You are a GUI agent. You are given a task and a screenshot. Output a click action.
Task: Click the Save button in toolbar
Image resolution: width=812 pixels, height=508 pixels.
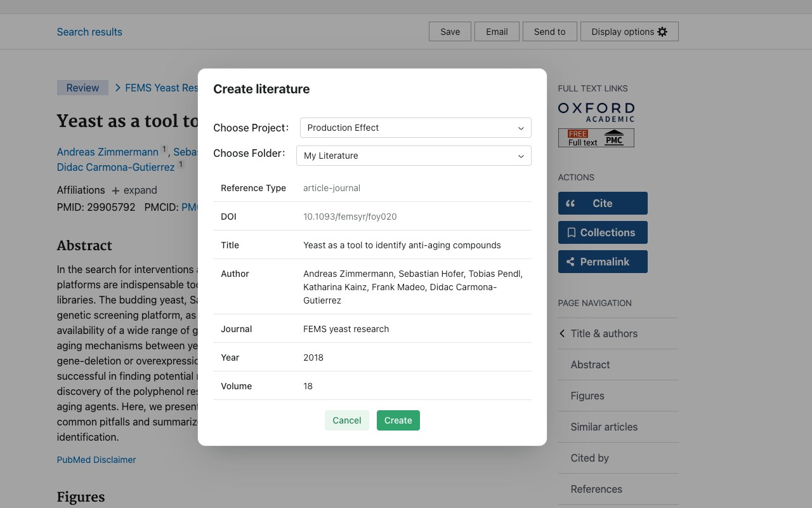[450, 32]
